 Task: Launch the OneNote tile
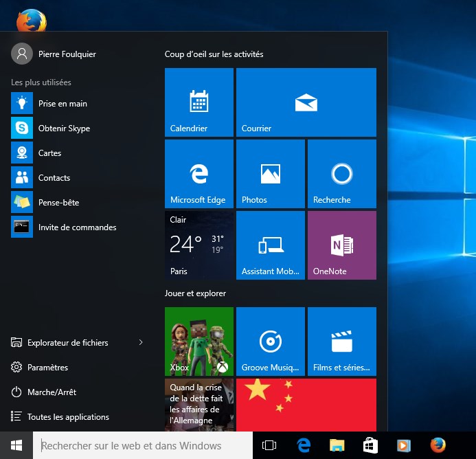click(342, 245)
